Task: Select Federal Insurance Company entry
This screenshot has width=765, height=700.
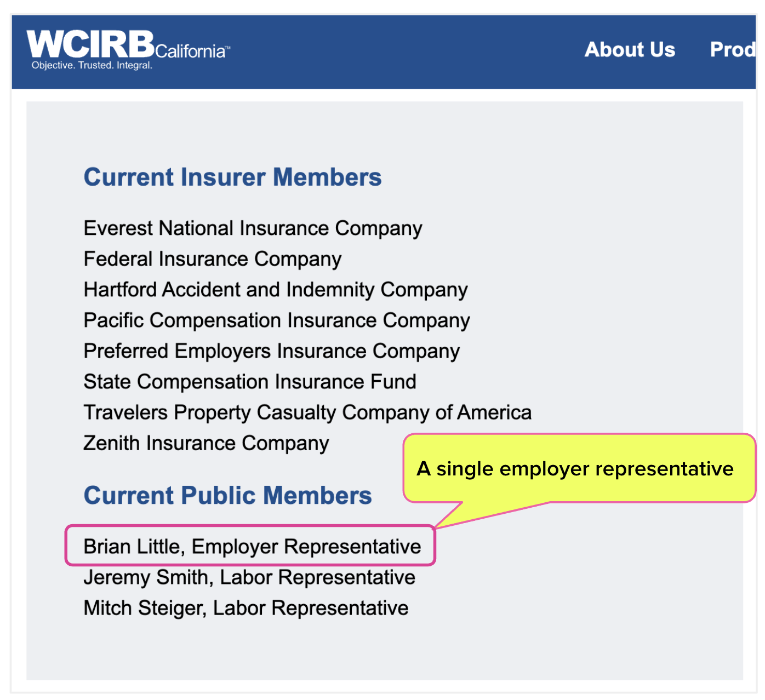Action: (213, 259)
